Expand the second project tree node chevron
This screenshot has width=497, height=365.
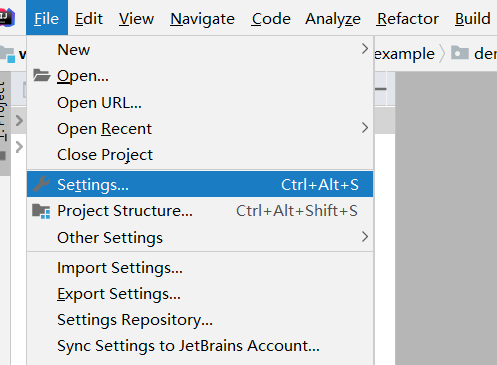click(19, 147)
